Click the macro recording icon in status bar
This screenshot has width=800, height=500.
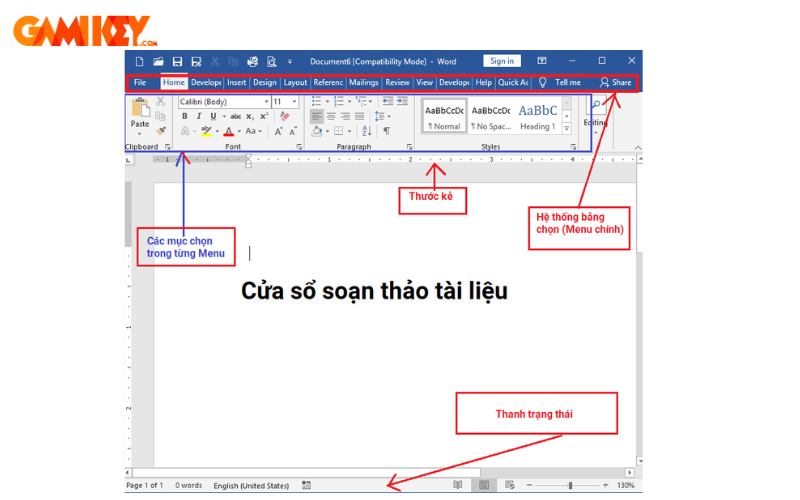pyautogui.click(x=306, y=485)
